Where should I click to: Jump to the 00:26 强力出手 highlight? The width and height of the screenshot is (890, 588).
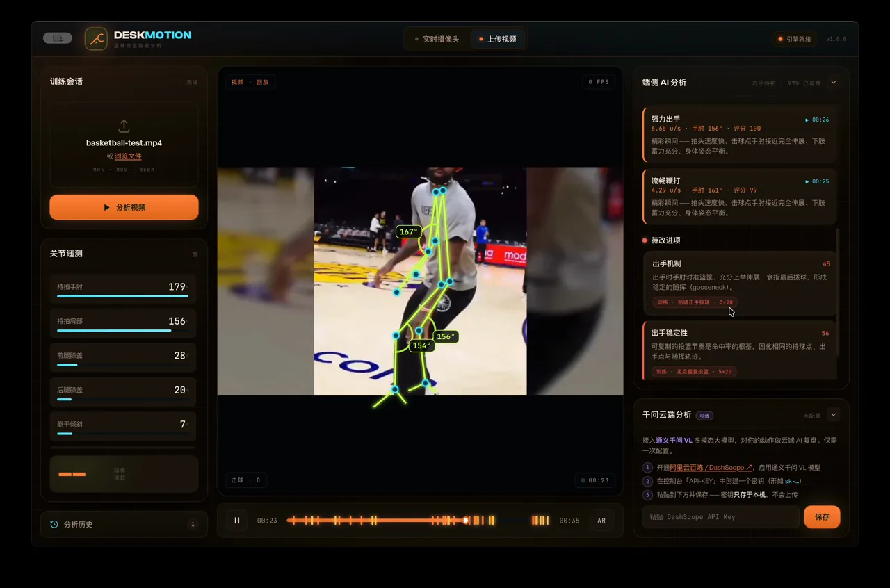click(x=817, y=120)
